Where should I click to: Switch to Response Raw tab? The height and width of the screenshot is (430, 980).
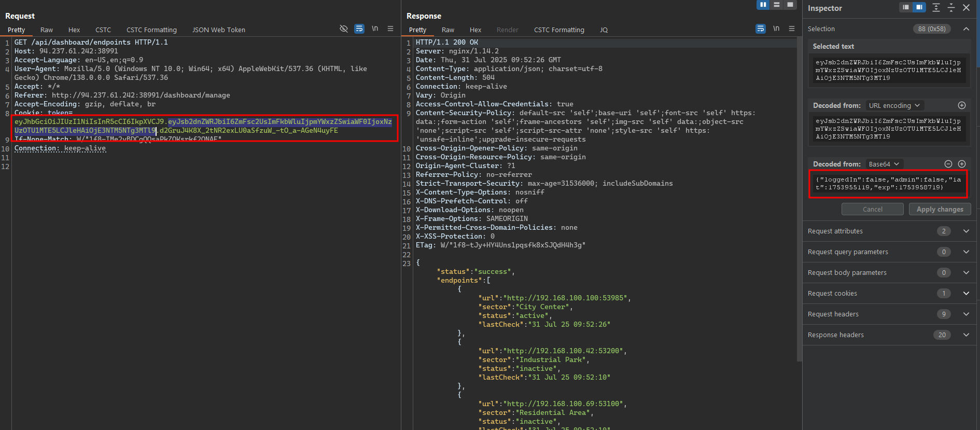point(448,30)
